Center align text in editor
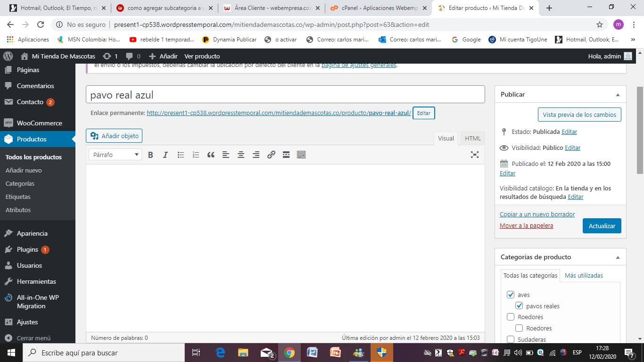 point(241,155)
